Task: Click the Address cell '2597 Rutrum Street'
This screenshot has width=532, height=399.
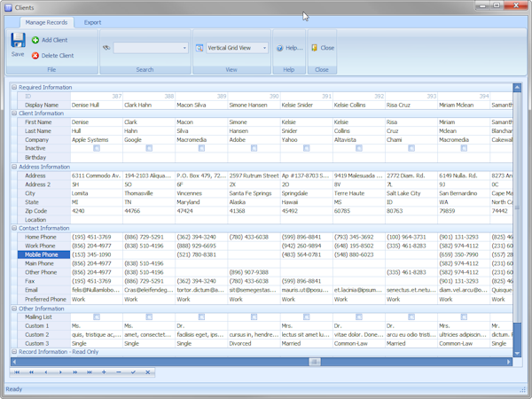Action: click(254, 176)
